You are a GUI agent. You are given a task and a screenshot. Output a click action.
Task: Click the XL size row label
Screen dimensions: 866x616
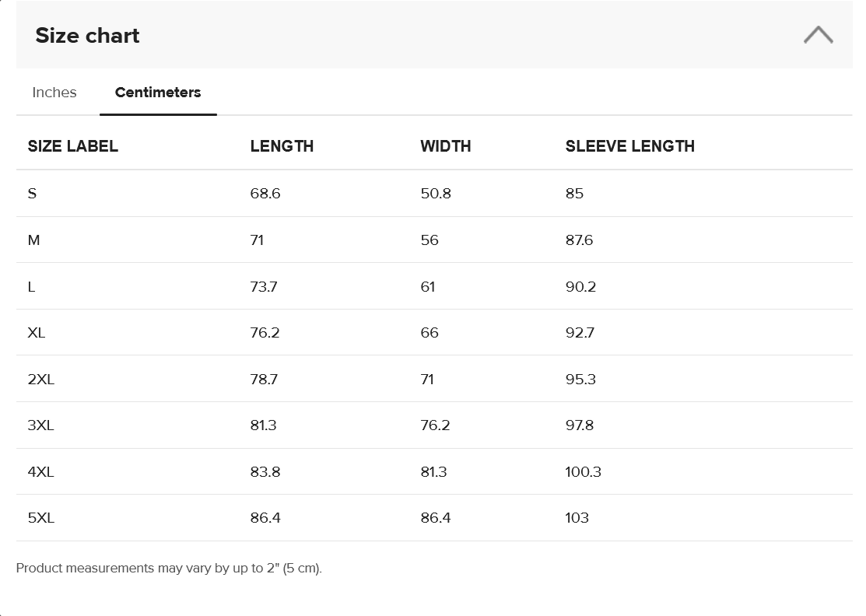point(37,333)
